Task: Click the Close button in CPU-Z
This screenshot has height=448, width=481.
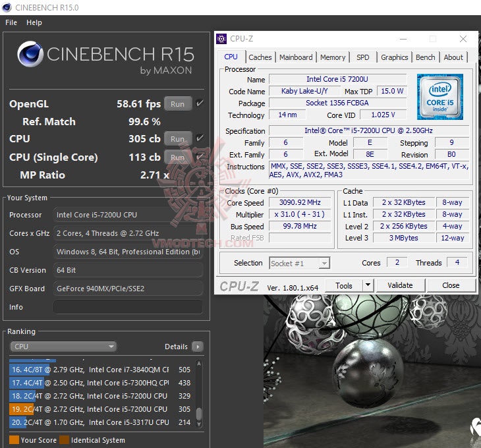Action: [x=451, y=285]
